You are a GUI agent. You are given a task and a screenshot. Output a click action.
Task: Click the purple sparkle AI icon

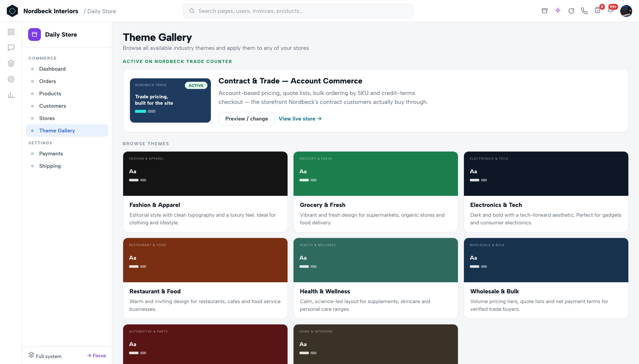coord(558,10)
